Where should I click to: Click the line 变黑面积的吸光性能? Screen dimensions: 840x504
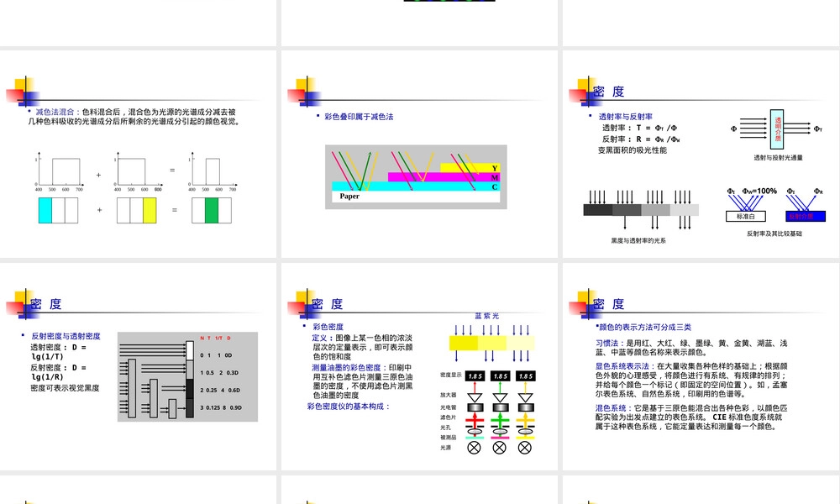(x=633, y=150)
